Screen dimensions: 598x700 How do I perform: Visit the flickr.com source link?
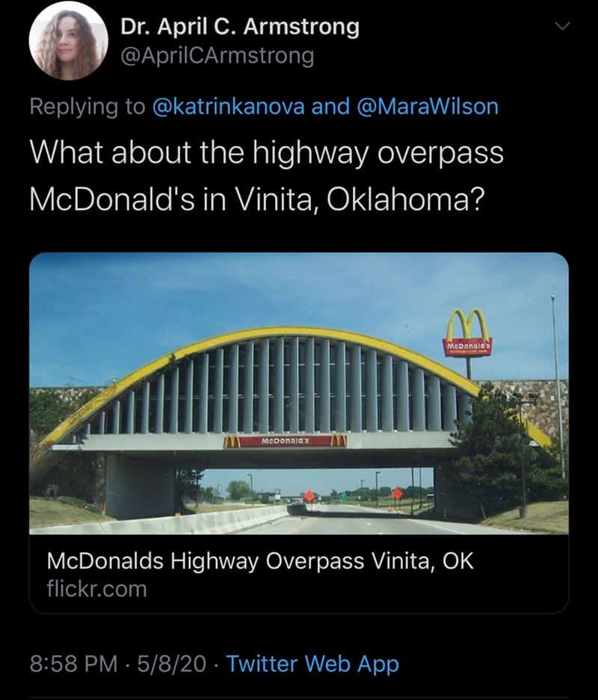pos(96,589)
